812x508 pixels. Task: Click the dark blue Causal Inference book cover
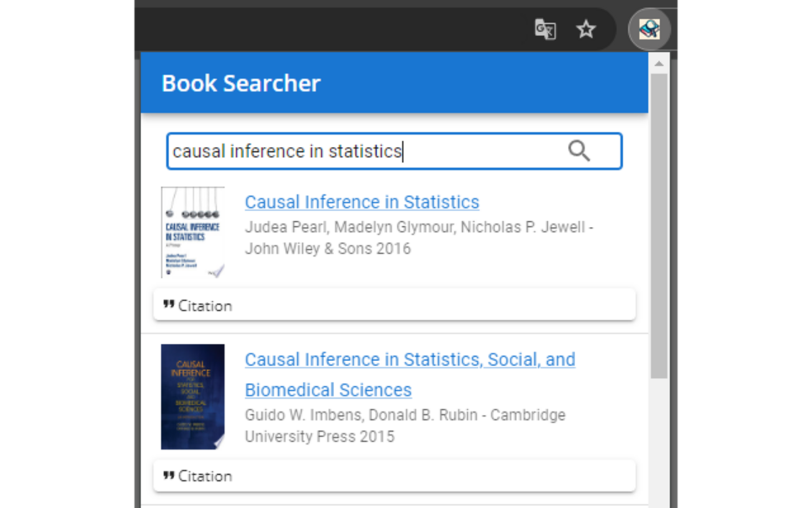pos(192,397)
